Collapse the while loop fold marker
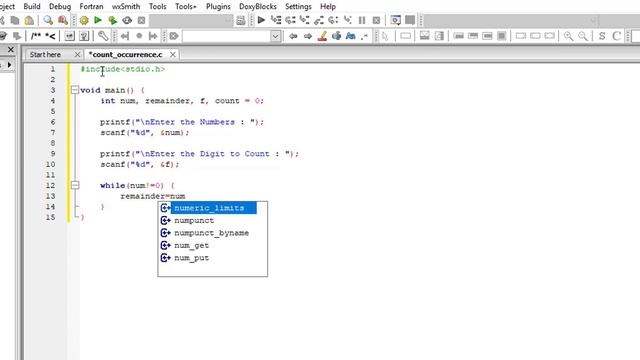This screenshot has height=360, width=640. coord(75,185)
